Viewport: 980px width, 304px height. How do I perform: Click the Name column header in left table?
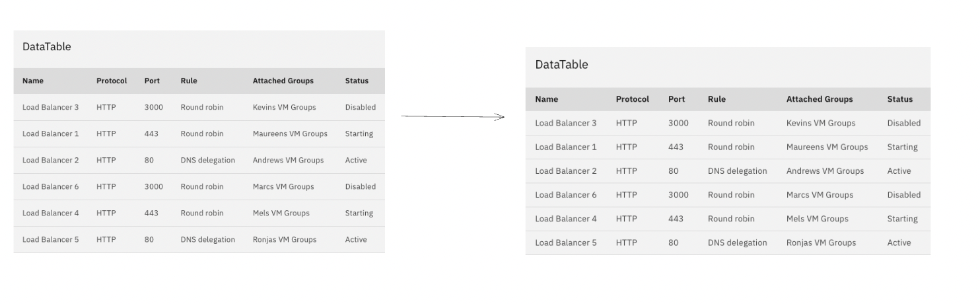coord(33,81)
